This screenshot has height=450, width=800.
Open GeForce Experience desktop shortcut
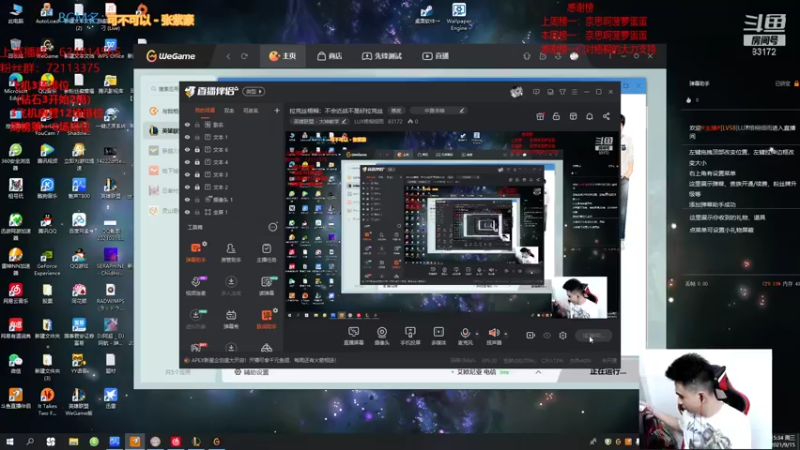[47, 262]
